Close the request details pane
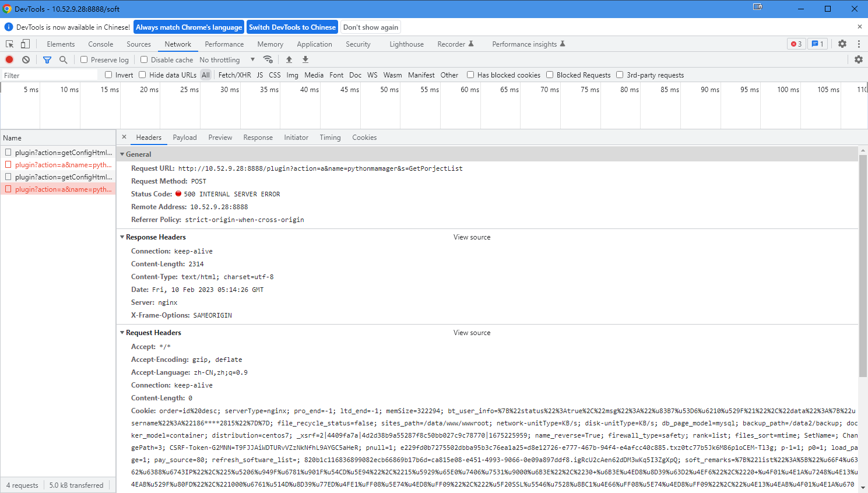The height and width of the screenshot is (493, 868). [x=124, y=137]
